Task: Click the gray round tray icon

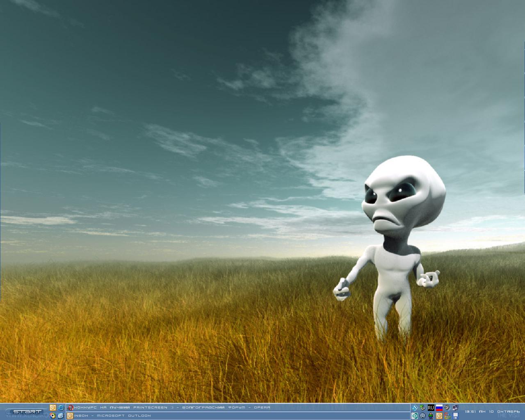Action: [447, 408]
